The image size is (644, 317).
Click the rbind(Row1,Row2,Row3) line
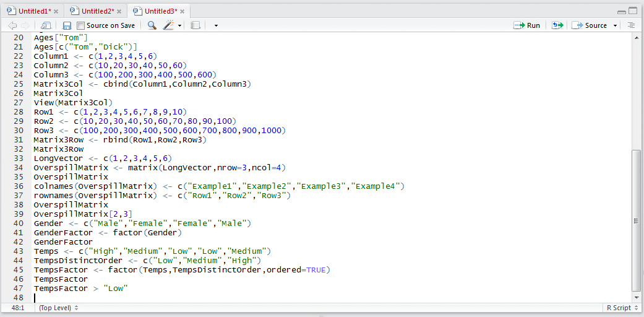[121, 140]
